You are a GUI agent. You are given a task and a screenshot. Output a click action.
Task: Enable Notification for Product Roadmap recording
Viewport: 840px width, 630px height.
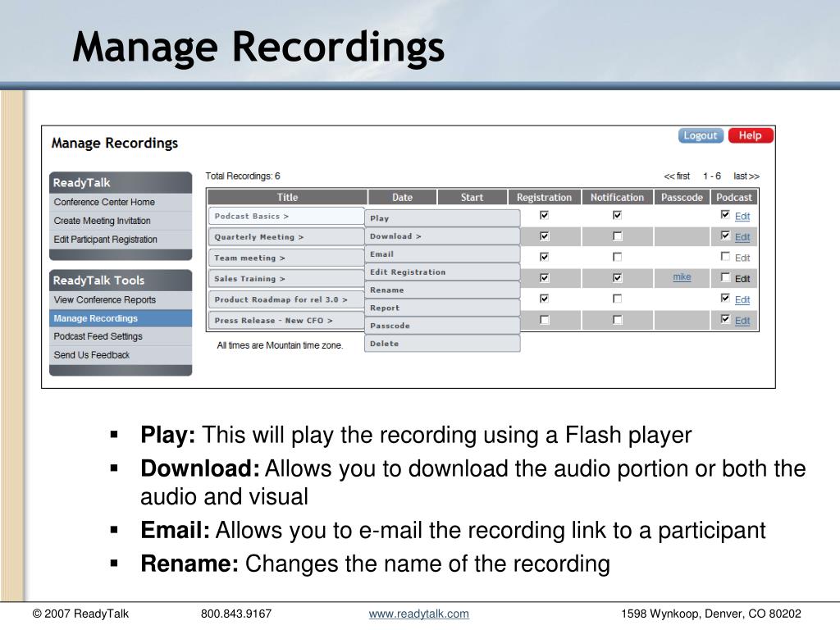tap(617, 299)
